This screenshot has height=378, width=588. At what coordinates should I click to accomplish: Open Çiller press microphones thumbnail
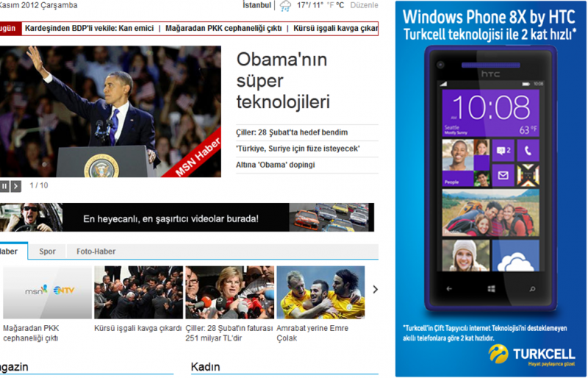tap(229, 293)
